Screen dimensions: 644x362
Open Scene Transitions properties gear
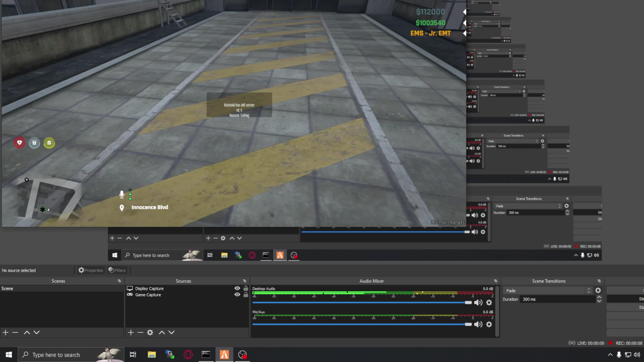[598, 290]
